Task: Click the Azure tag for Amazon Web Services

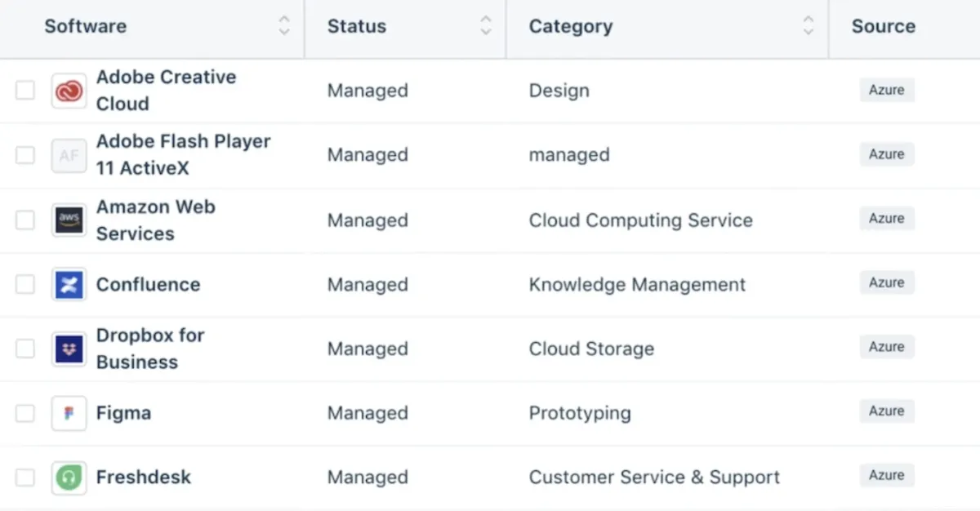Action: pyautogui.click(x=886, y=219)
